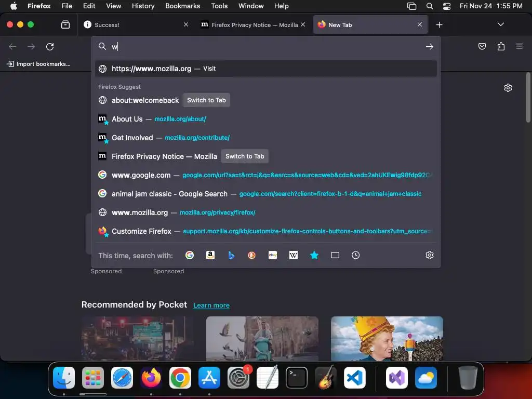Open Spotlight search in menu bar
This screenshot has height=399, width=532.
(x=430, y=6)
